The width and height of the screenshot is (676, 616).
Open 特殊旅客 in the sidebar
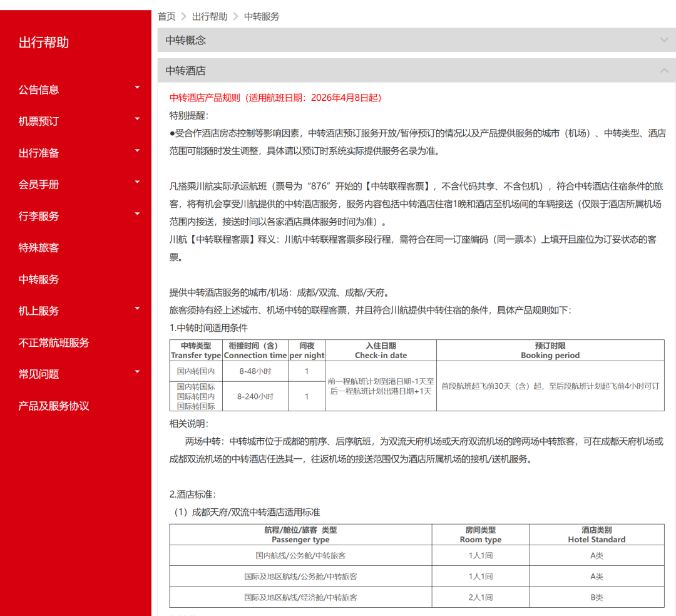[39, 248]
